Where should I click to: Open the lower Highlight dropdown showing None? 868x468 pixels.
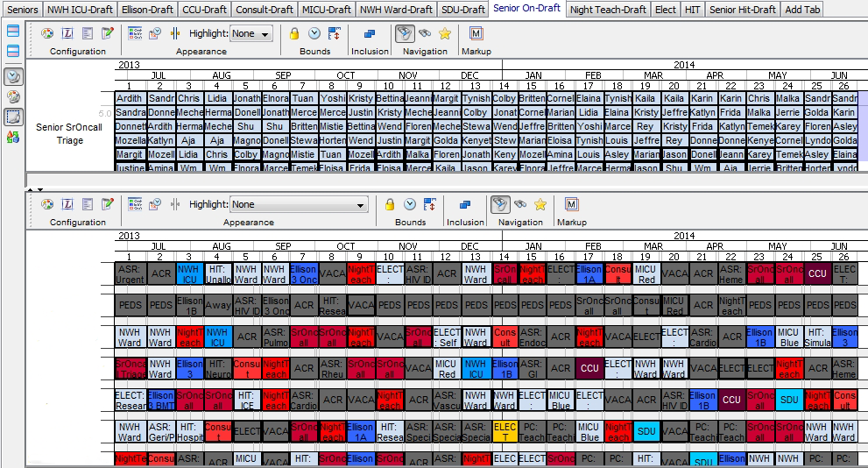299,204
